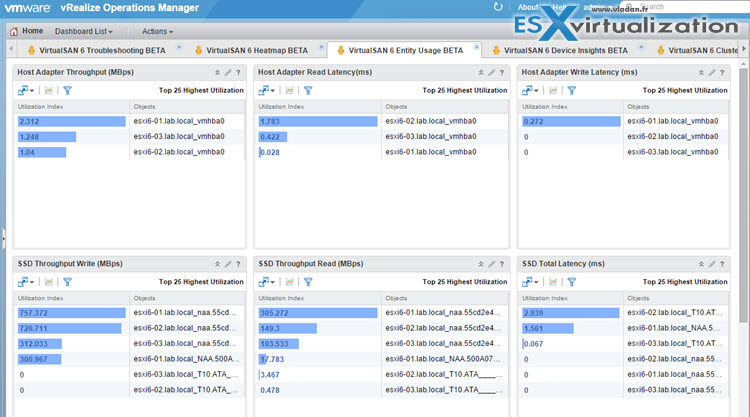Viewport: 750px width, 417px height.
Task: Open the Dashboard List dropdown
Action: click(x=84, y=32)
